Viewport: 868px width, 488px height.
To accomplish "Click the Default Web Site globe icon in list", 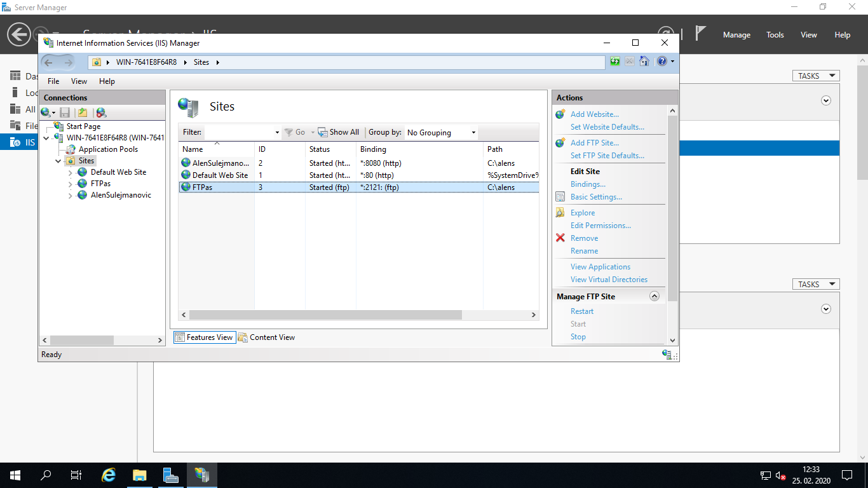I will tap(186, 175).
